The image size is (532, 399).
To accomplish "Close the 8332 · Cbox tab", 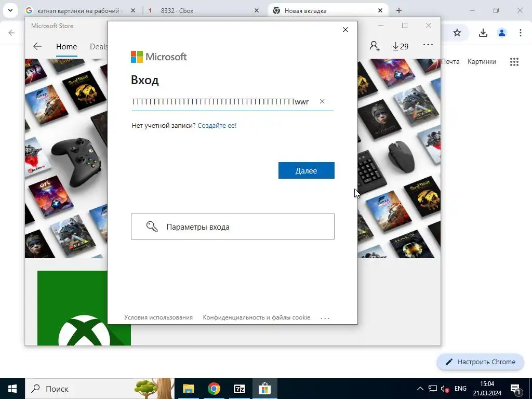I will pos(257,10).
